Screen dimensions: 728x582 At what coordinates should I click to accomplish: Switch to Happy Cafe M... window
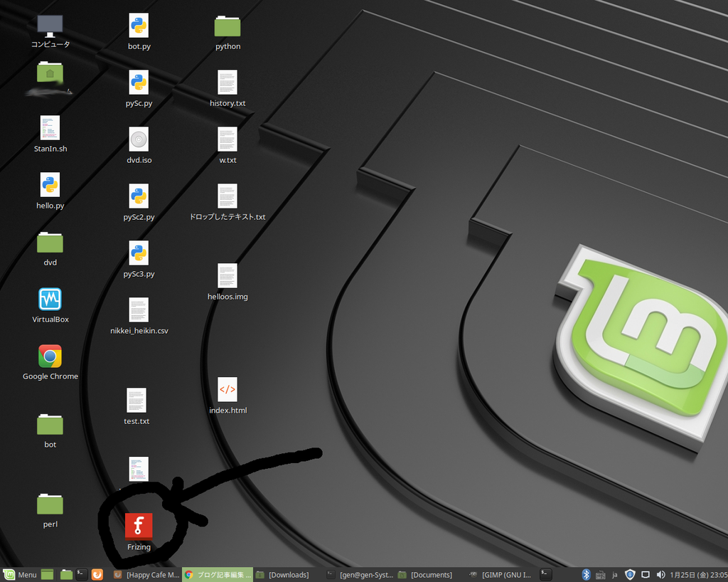(x=146, y=575)
